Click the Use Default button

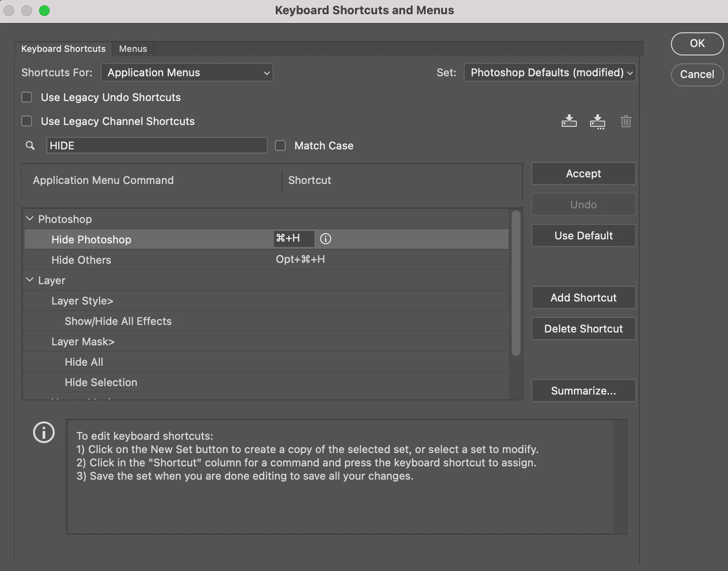click(583, 235)
